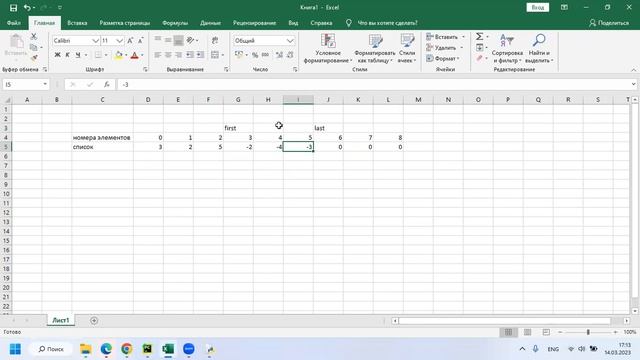
Task: Open the Calibri font name dropdown
Action: click(95, 41)
